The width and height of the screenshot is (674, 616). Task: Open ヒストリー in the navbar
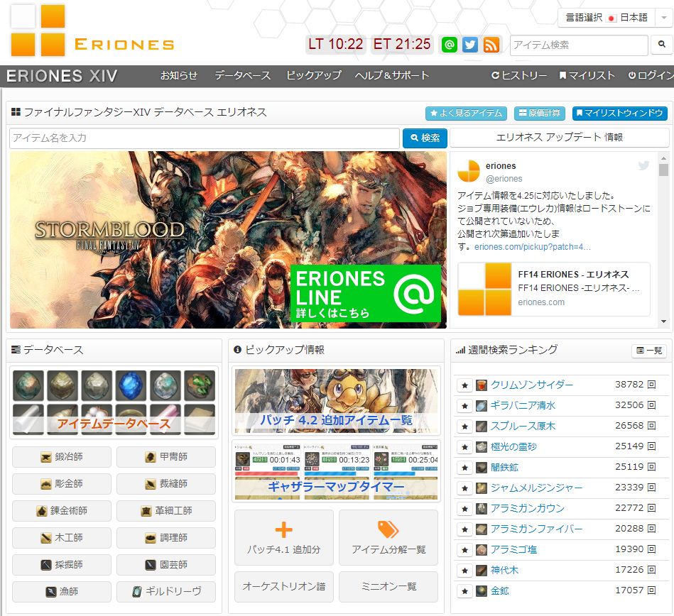click(519, 76)
